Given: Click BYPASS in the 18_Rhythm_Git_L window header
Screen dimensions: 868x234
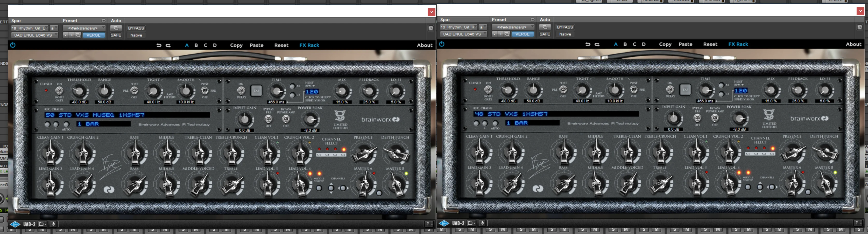Looking at the screenshot, I should click(x=136, y=28).
